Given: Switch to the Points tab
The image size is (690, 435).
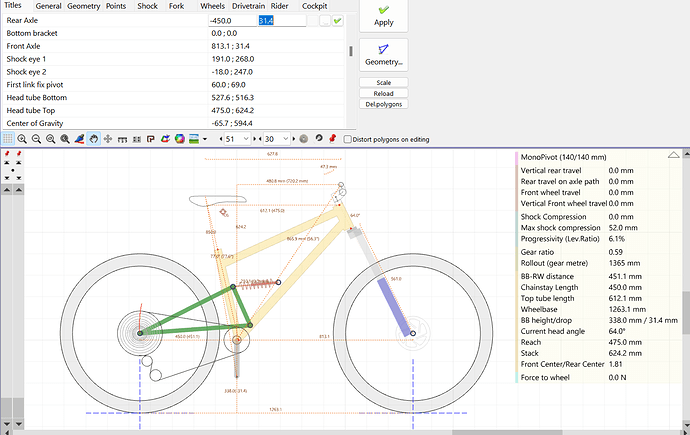Looking at the screenshot, I should click(116, 6).
